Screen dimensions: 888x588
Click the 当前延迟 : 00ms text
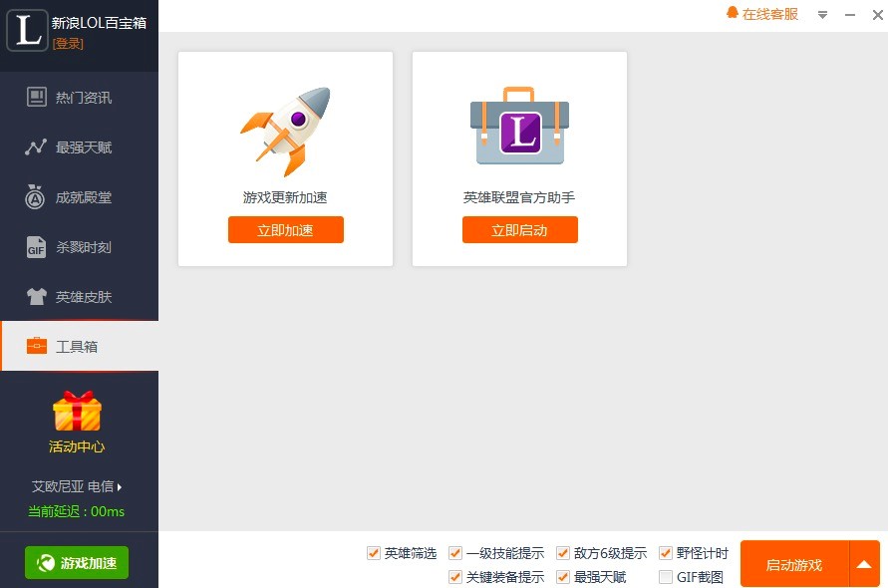pos(77,511)
